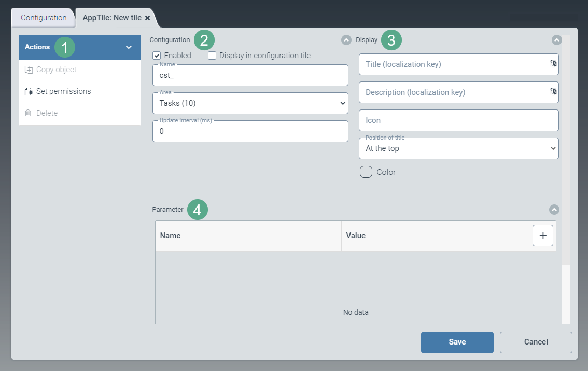
Task: Click into the Icon input field
Action: click(x=458, y=120)
